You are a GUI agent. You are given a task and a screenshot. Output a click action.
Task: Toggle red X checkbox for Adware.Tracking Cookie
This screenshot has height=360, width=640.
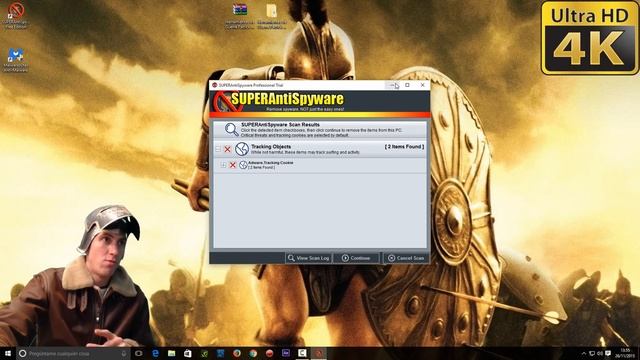(x=233, y=165)
